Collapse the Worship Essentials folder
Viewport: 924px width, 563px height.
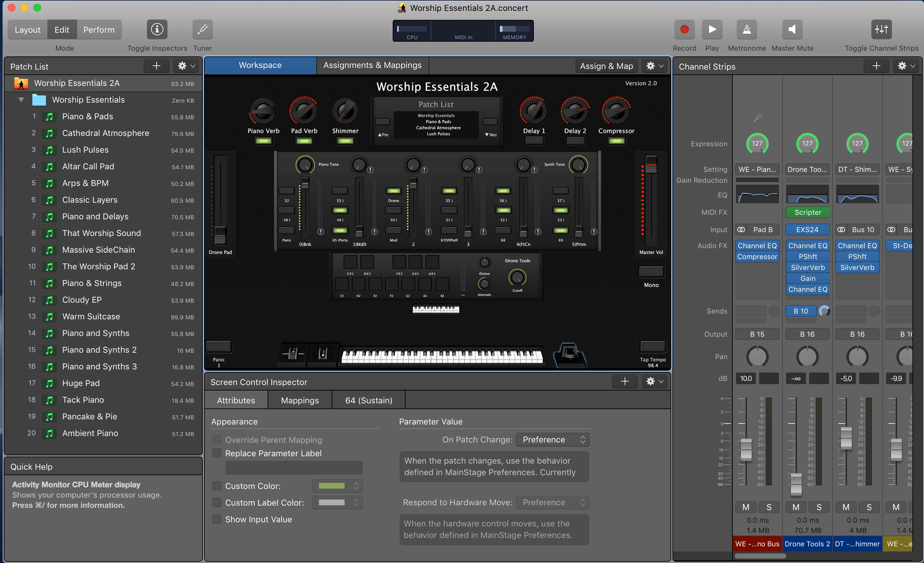[21, 99]
